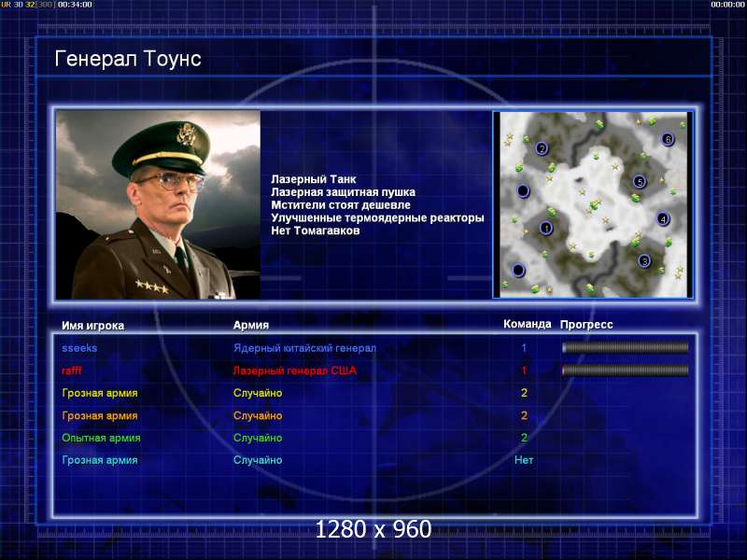The image size is (747, 560).
Task: Select the red player name 'rafff'
Action: [72, 371]
